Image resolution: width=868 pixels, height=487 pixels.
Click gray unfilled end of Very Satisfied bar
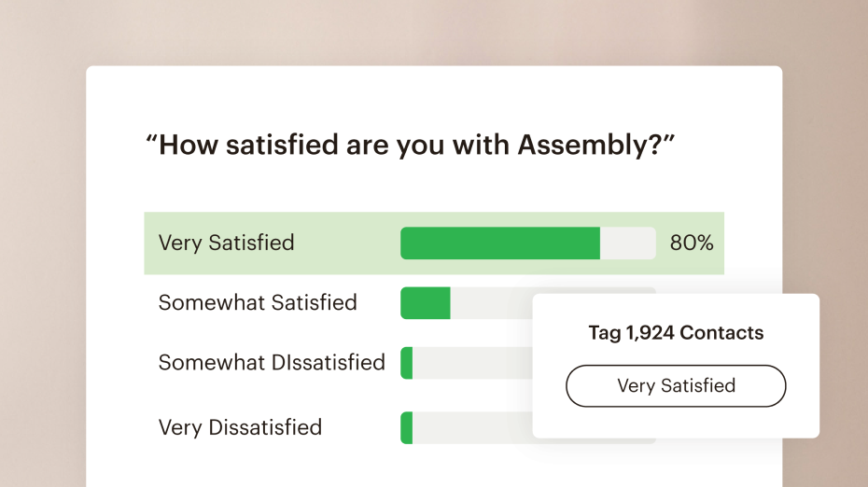pyautogui.click(x=628, y=243)
